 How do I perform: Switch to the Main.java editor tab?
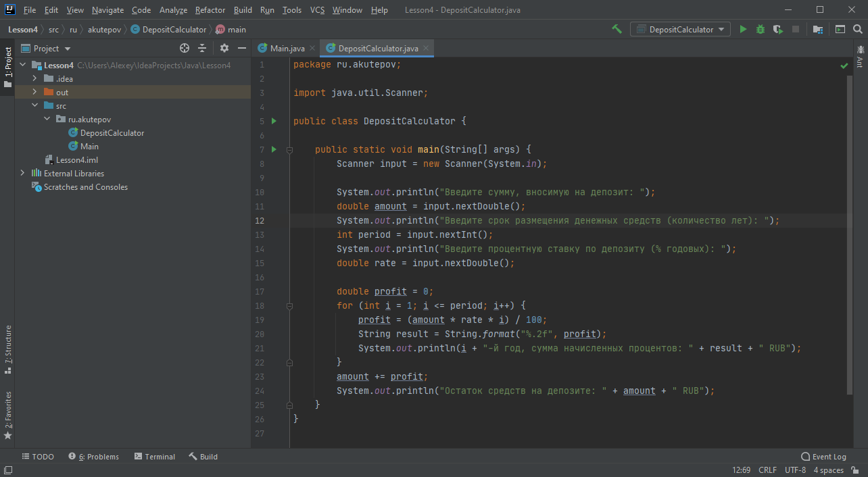click(x=287, y=49)
